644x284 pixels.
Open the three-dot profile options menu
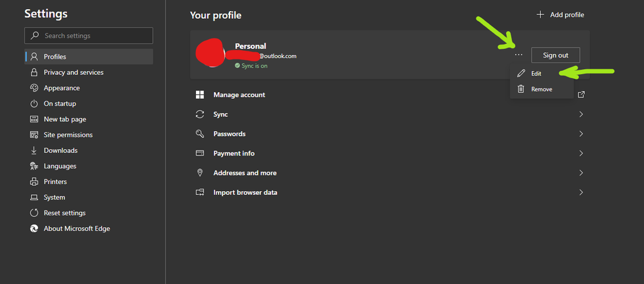tap(519, 55)
